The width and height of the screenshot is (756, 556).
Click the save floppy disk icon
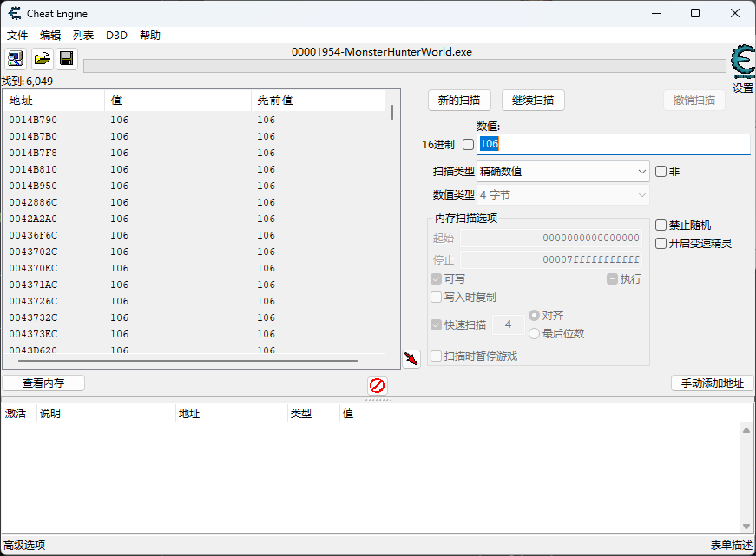click(x=66, y=59)
